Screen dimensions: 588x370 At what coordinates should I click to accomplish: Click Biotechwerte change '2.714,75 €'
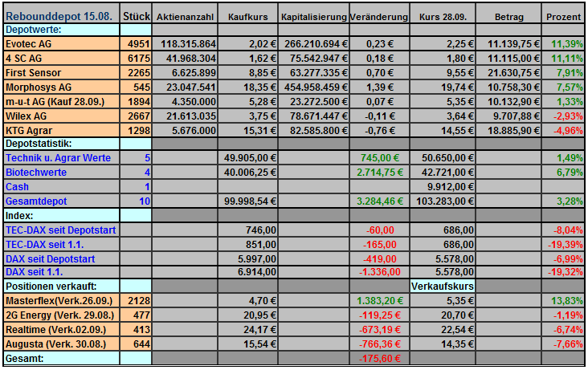click(x=379, y=173)
